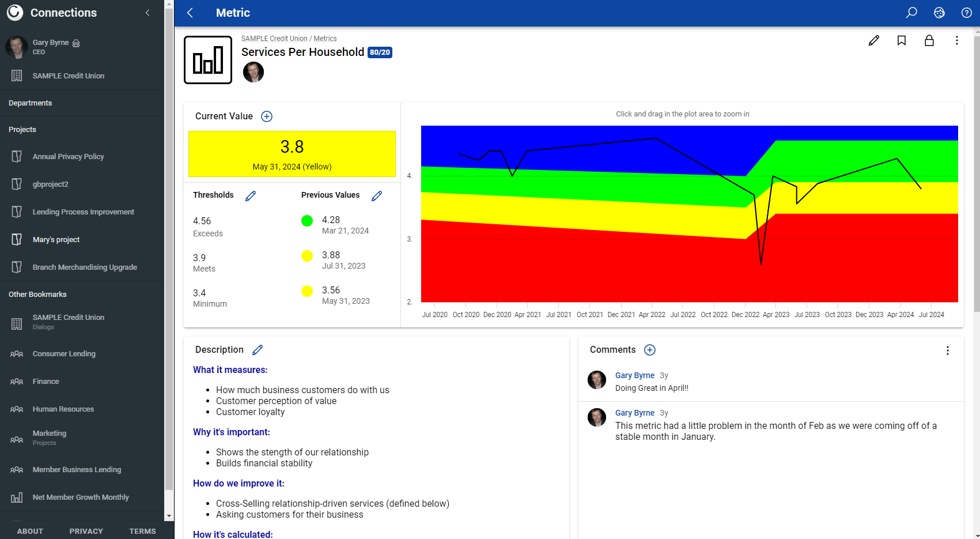
Task: Open search with the magnifier icon
Action: [x=911, y=13]
